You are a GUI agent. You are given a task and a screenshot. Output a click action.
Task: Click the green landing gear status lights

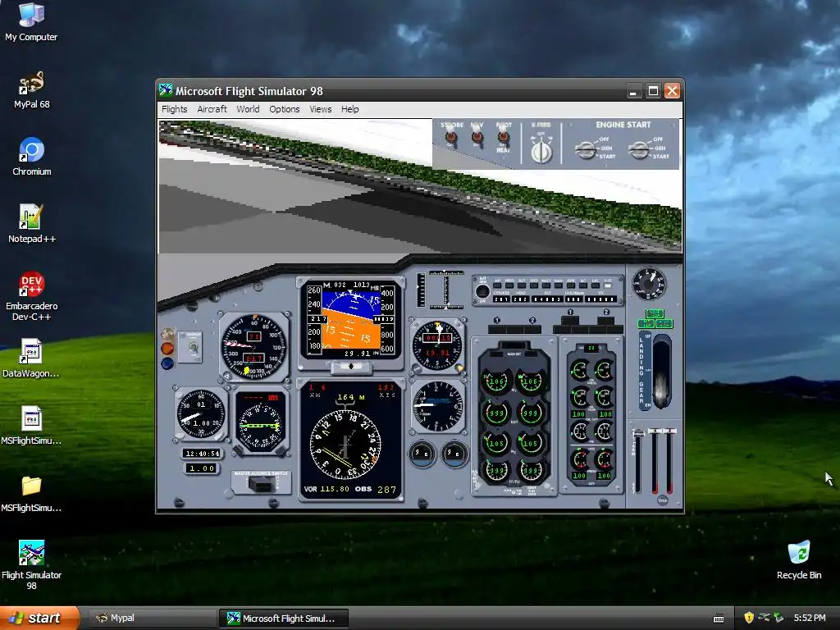655,319
